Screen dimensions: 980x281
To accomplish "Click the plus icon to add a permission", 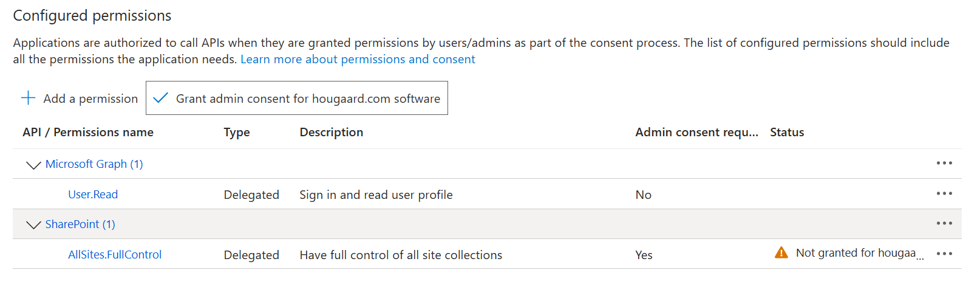I will [28, 98].
